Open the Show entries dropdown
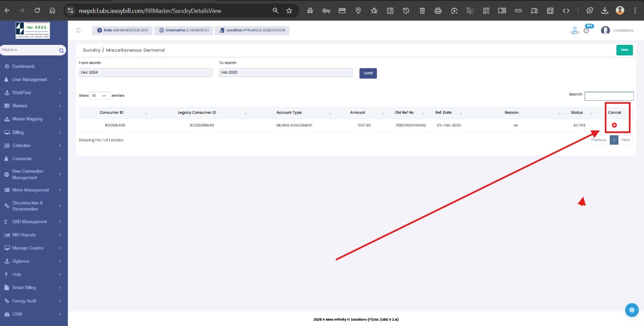Viewport: 644px width, 326px height. coord(101,95)
